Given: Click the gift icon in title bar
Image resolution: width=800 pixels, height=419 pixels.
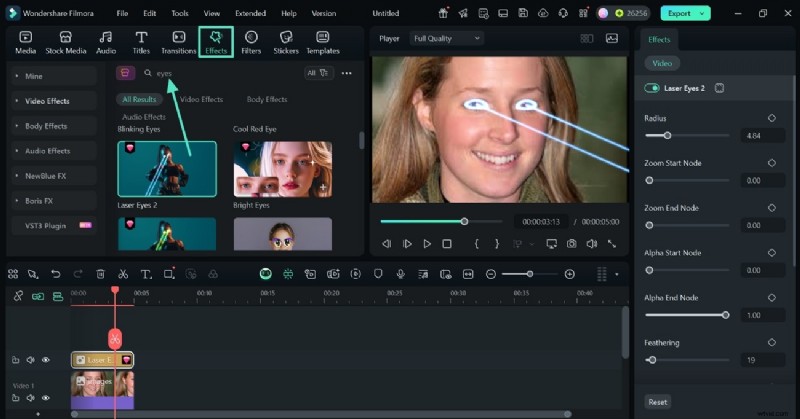Looking at the screenshot, I should [x=443, y=13].
